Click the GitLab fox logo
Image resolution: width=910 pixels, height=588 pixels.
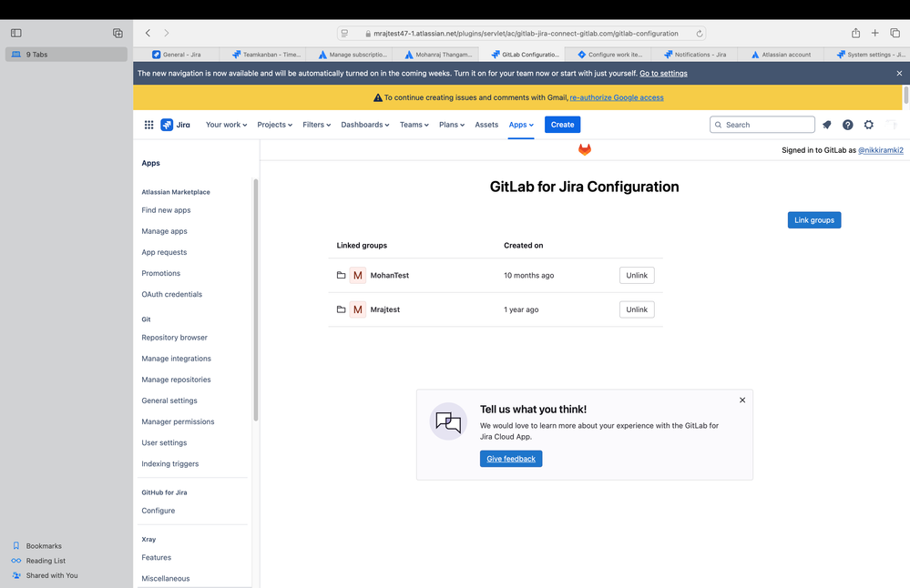point(585,149)
